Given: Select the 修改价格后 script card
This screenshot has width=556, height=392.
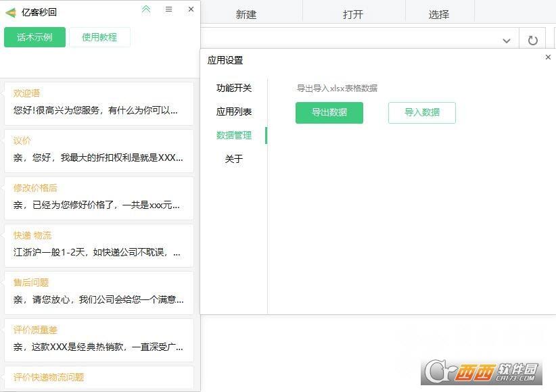Looking at the screenshot, I should pyautogui.click(x=99, y=198).
